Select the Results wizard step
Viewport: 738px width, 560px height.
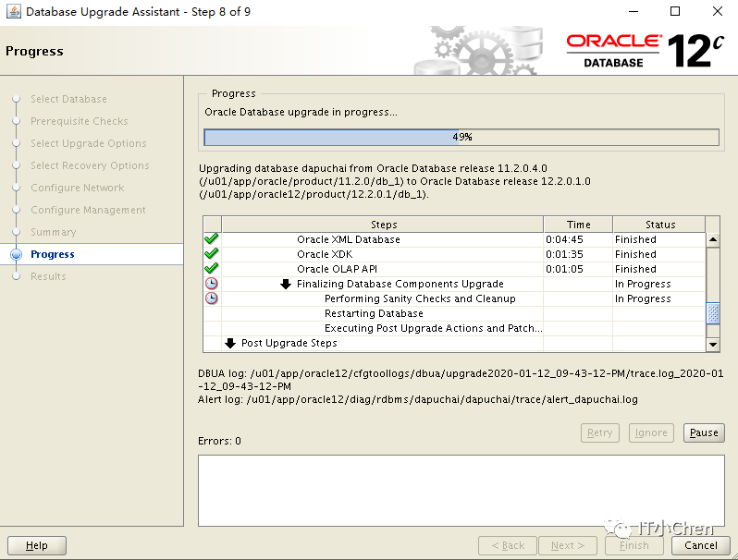tap(48, 276)
